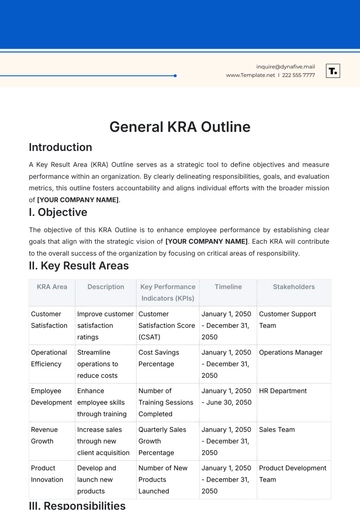Click 'Customer Satisfaction Score (CSAT)' KPI cell

tap(167, 326)
